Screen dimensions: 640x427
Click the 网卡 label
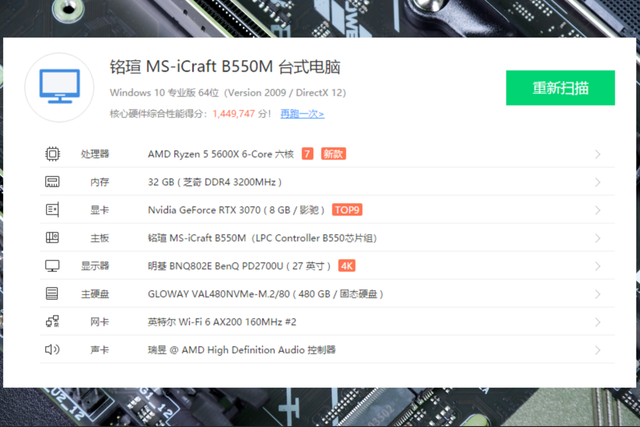[100, 322]
